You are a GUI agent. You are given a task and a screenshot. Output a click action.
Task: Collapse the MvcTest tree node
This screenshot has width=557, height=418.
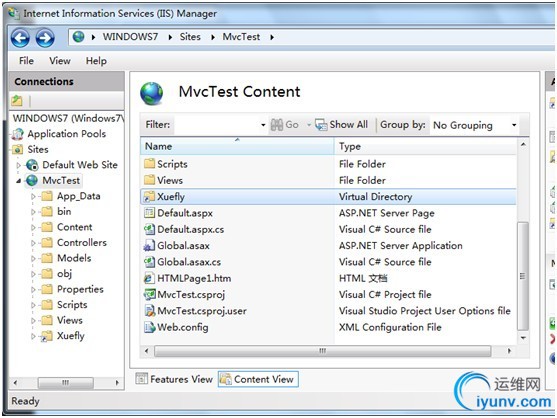19,181
